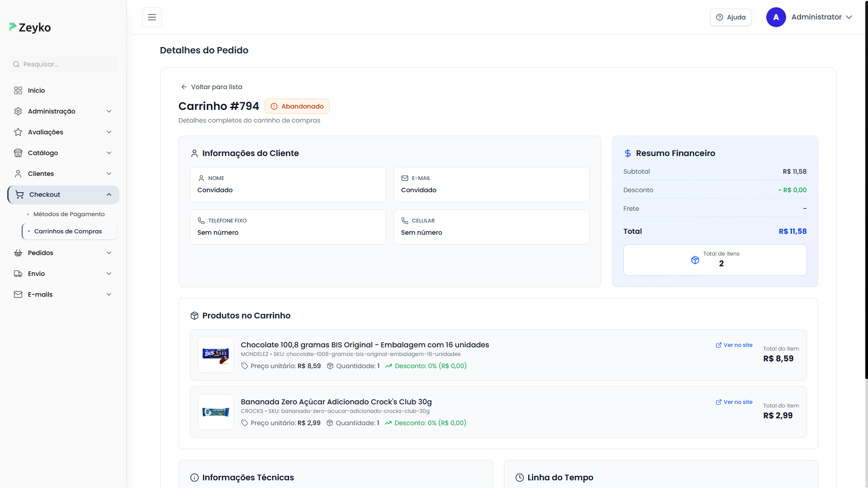Open Ver no site for Bananada

tap(734, 402)
